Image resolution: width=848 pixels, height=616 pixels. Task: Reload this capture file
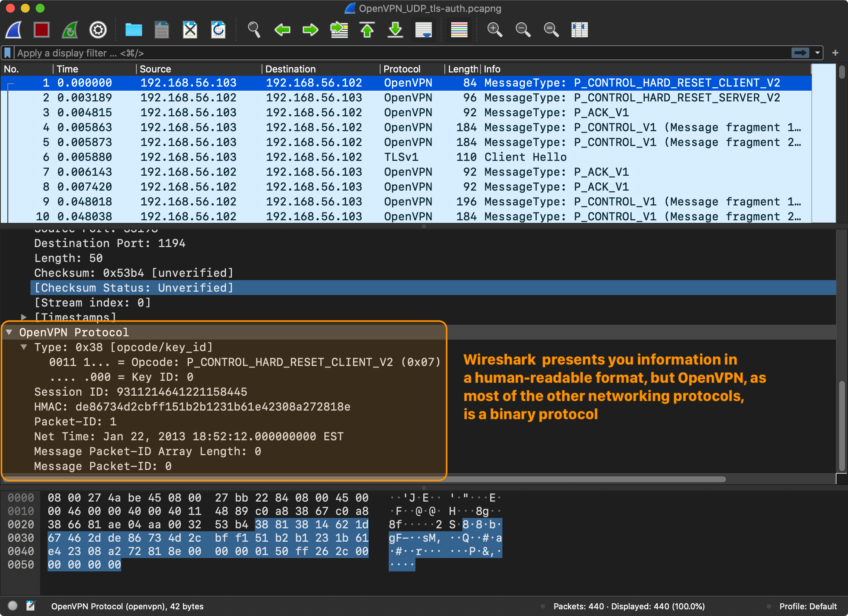[219, 30]
